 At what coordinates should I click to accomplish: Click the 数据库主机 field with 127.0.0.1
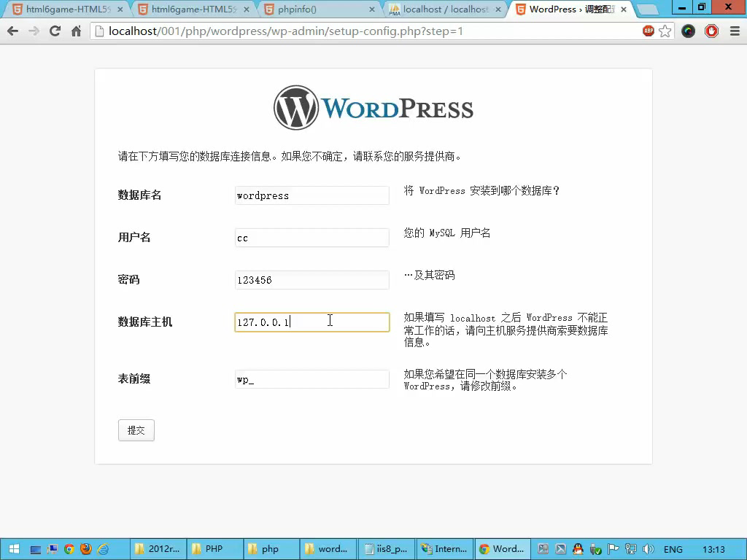(x=312, y=322)
